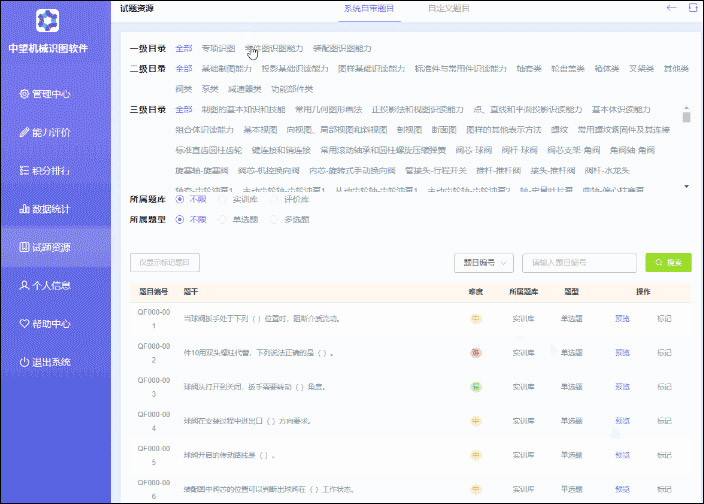Click the green 搜索 button
Viewport: 704px width, 504px height.
point(668,263)
